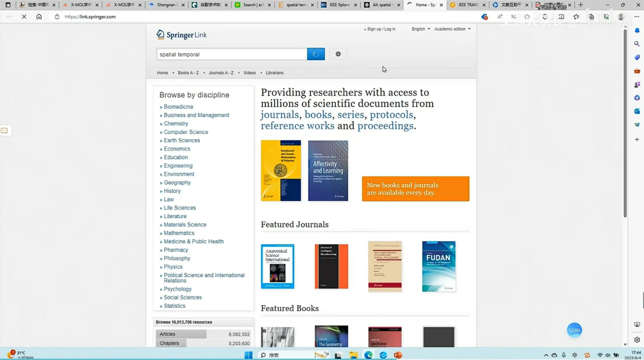Open the Academic edition dropdown
The height and width of the screenshot is (360, 644).
[452, 29]
